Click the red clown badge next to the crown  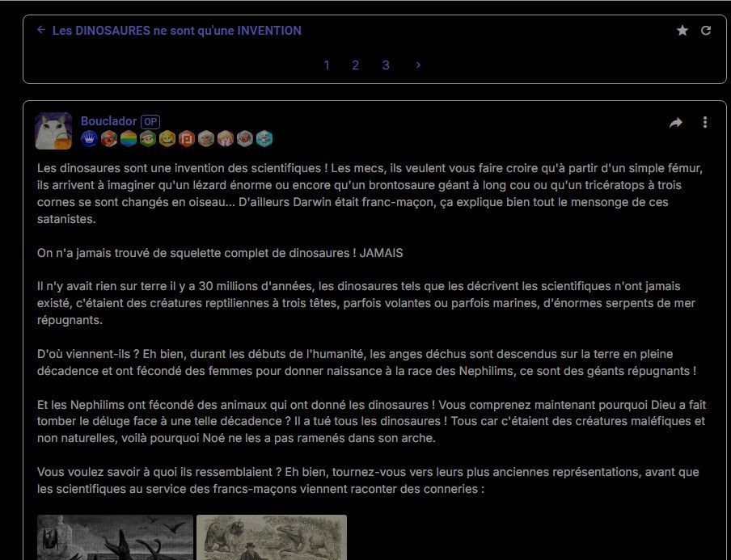point(109,139)
